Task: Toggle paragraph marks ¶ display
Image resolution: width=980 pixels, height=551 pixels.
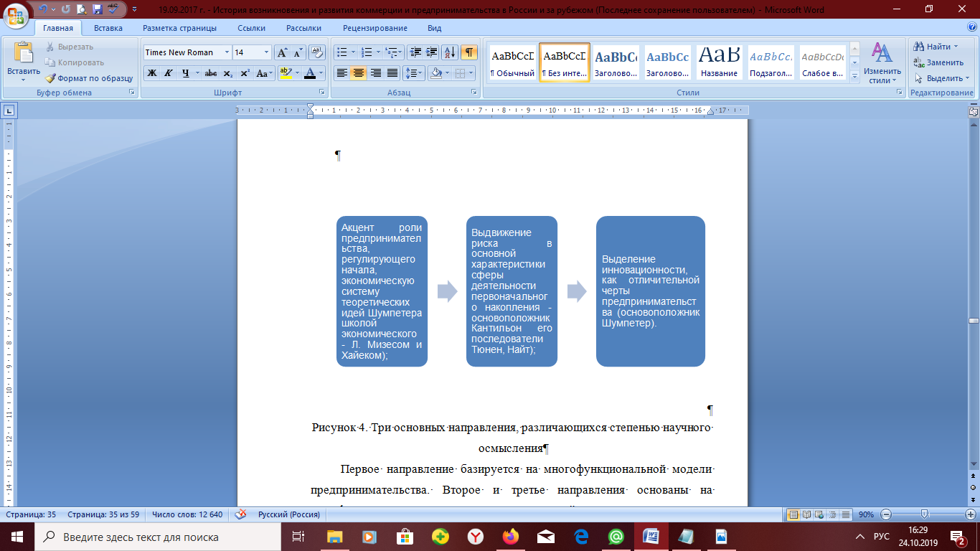Action: 469,52
